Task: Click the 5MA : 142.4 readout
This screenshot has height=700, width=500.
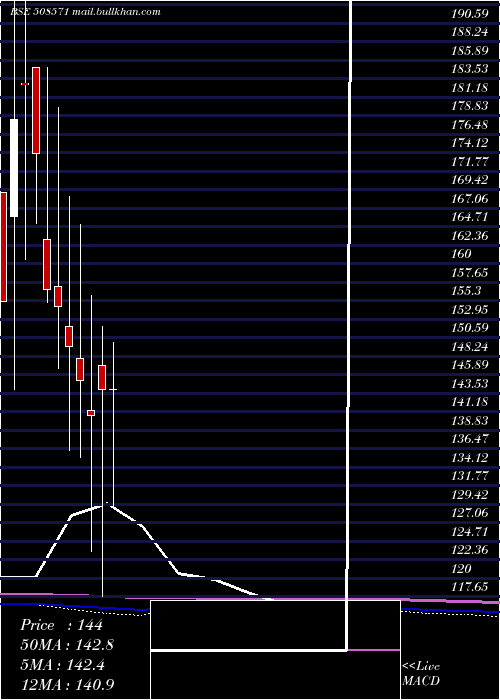Action: 62,665
